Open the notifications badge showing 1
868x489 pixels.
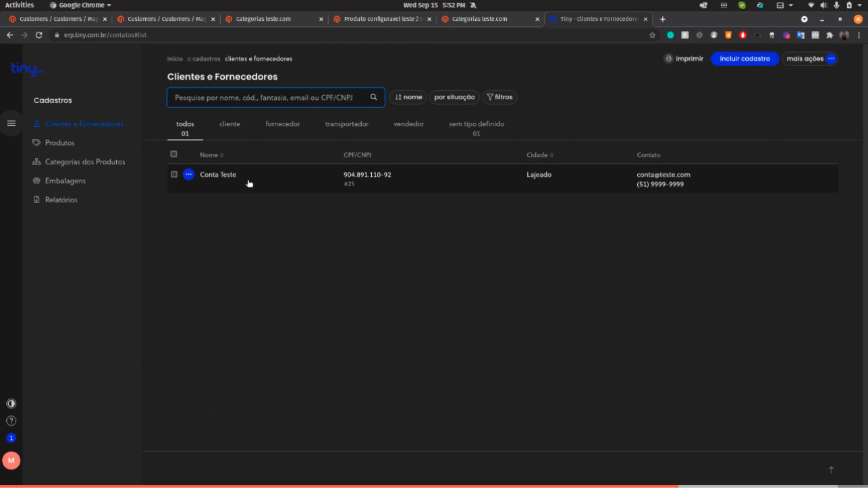11,438
